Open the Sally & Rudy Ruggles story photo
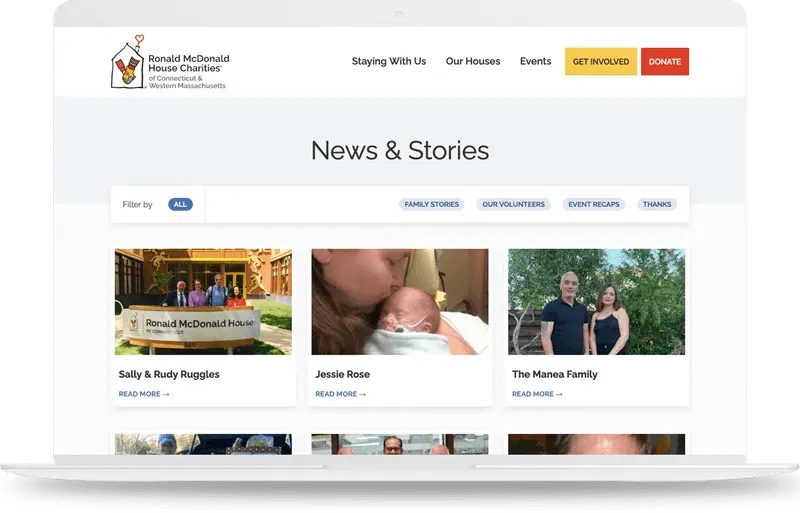 204,302
